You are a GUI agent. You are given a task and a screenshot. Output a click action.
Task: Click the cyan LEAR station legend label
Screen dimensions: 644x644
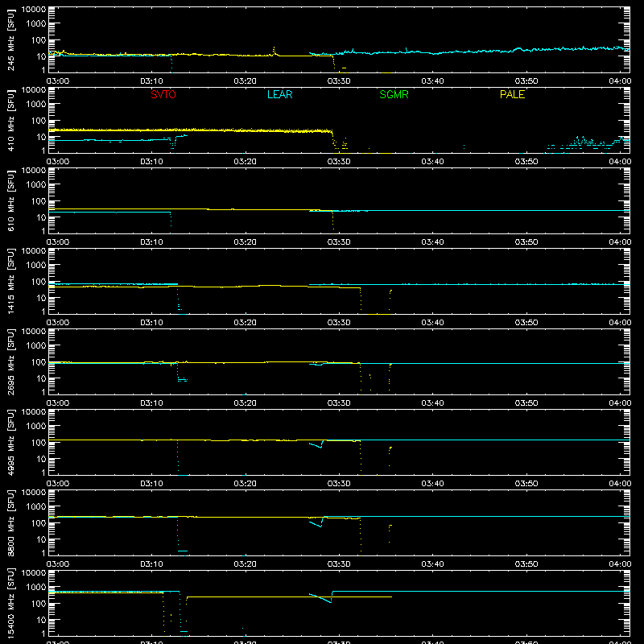point(279,94)
